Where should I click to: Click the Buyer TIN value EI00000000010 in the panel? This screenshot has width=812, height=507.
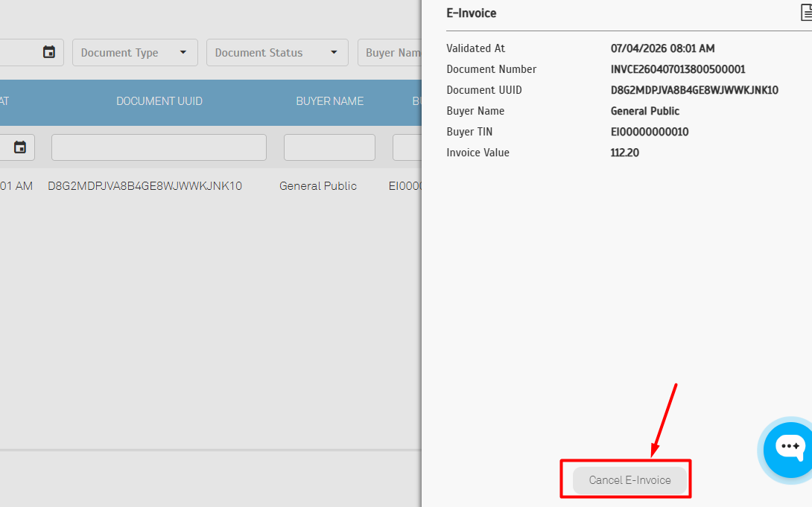click(649, 132)
